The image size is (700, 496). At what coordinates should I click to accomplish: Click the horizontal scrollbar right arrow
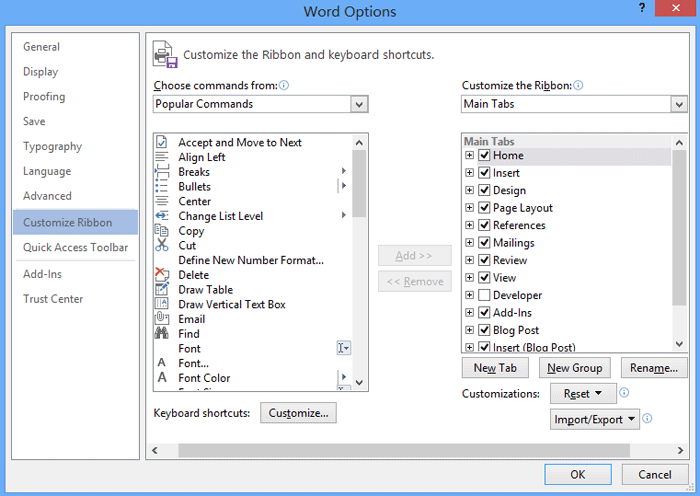pyautogui.click(x=680, y=450)
